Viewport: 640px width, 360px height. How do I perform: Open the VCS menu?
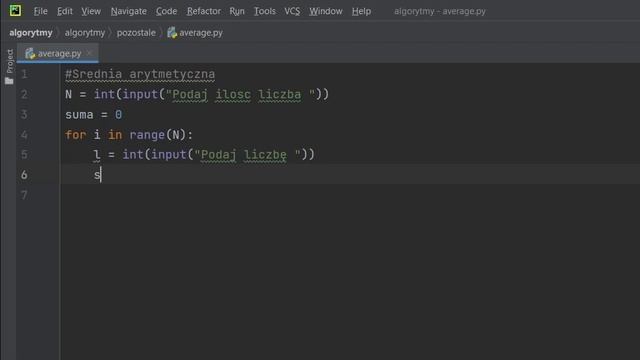coord(292,11)
